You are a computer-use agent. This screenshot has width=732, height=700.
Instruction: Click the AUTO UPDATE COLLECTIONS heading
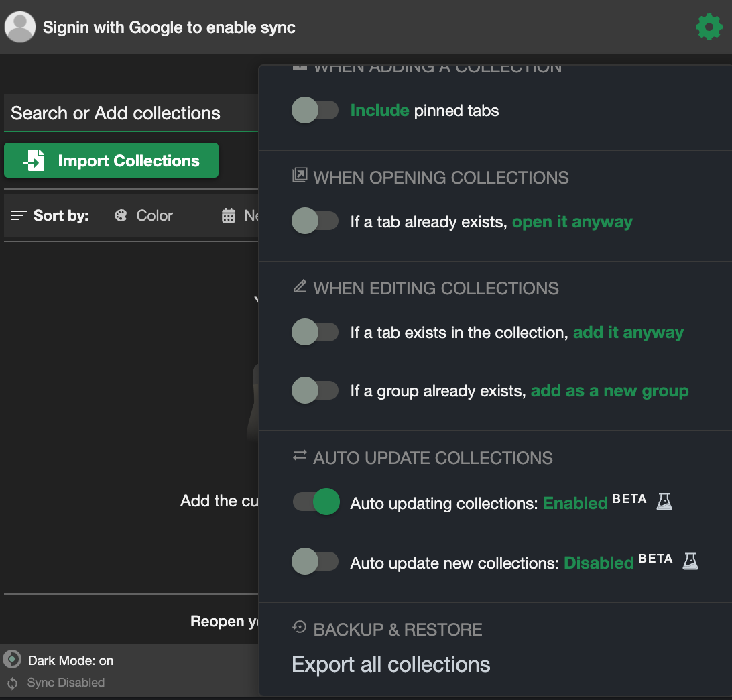pyautogui.click(x=433, y=458)
